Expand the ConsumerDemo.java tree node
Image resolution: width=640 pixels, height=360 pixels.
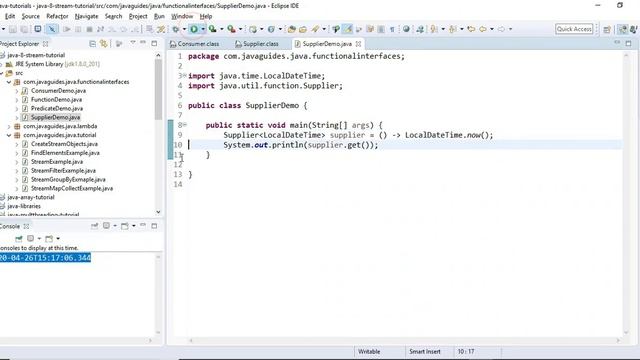(17, 91)
